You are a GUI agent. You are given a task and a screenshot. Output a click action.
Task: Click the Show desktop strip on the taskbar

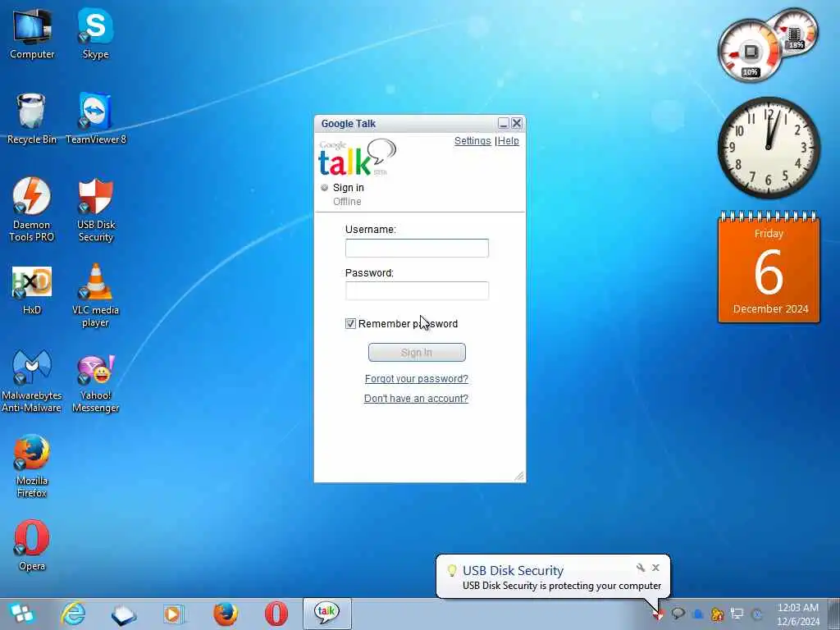[x=833, y=614]
